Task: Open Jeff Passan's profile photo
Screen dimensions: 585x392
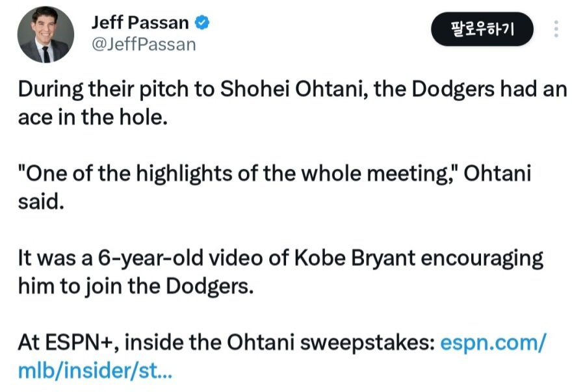Action: point(45,35)
